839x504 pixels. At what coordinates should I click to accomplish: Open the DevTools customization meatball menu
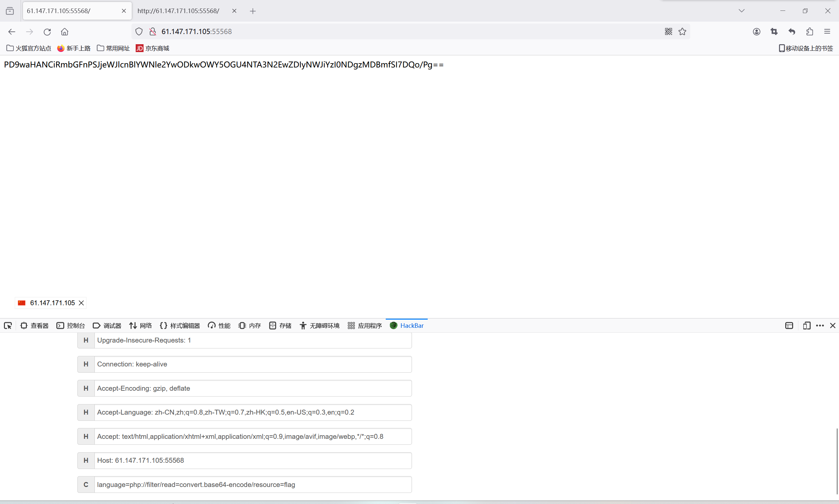820,326
